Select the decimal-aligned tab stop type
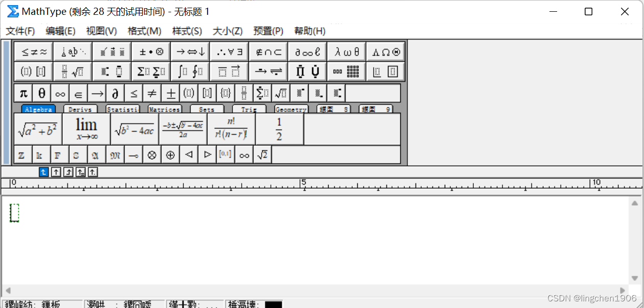 tap(93, 172)
